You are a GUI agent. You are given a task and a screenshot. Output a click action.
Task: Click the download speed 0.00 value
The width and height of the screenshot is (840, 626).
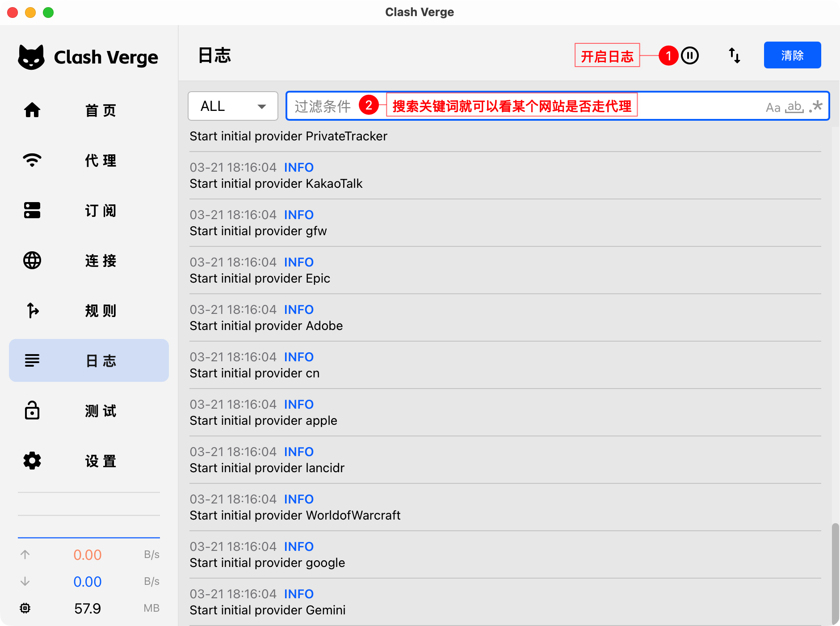click(88, 581)
